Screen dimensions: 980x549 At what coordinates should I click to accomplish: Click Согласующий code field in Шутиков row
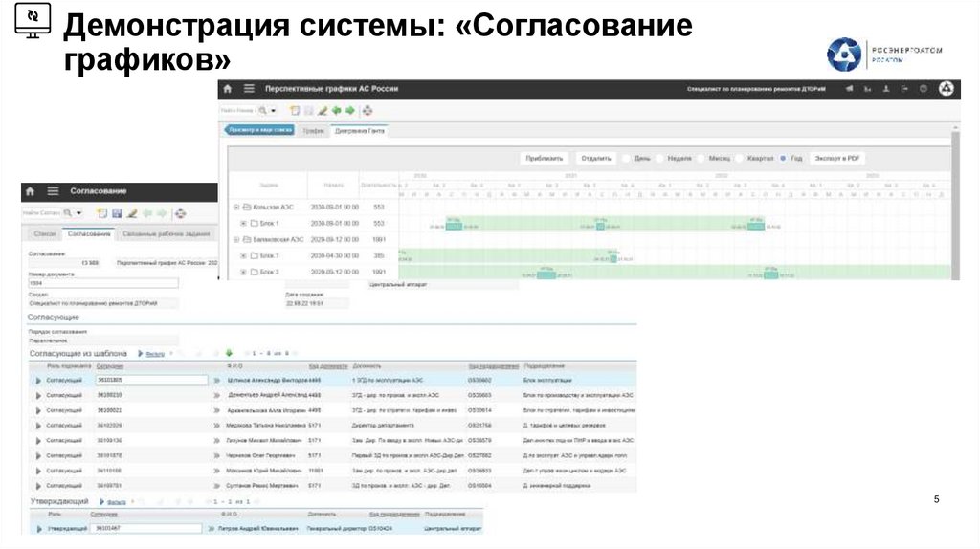pyautogui.click(x=152, y=380)
